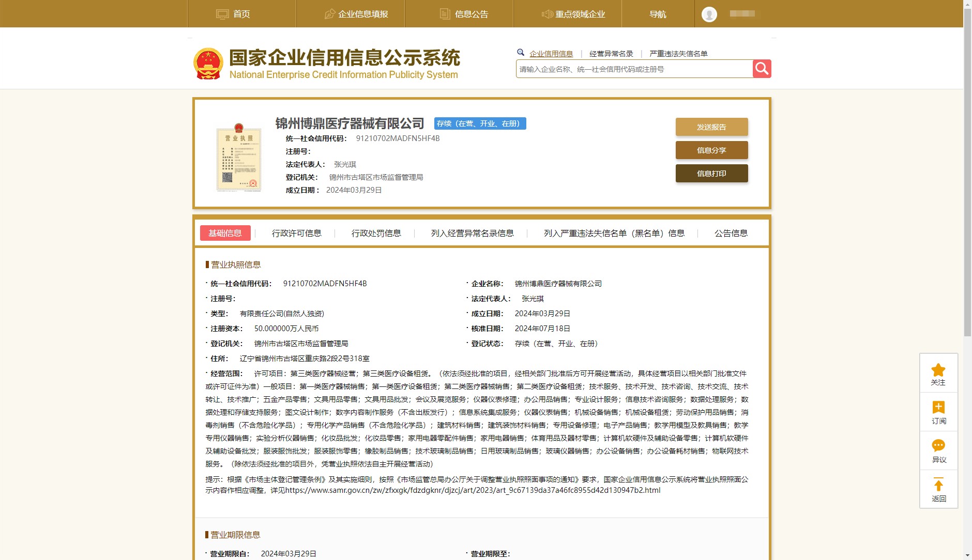This screenshot has height=560, width=972.
Task: Click the 营业期限信息 section heading
Action: 235,535
